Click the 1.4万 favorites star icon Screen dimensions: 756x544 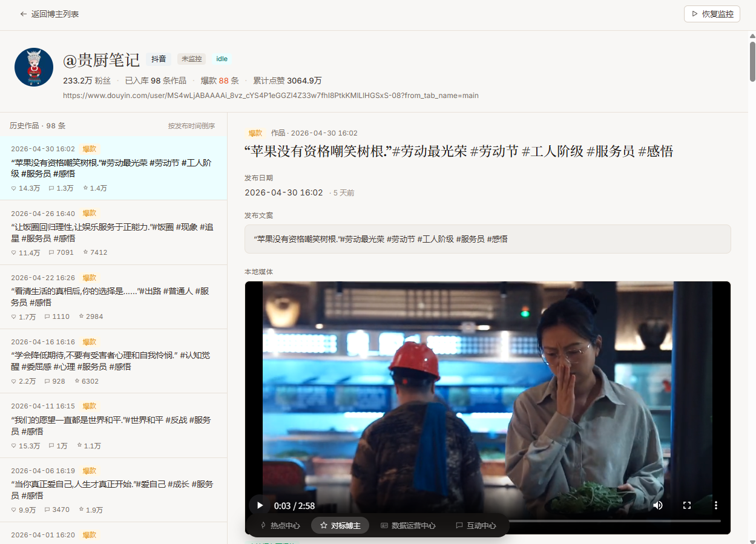(85, 188)
